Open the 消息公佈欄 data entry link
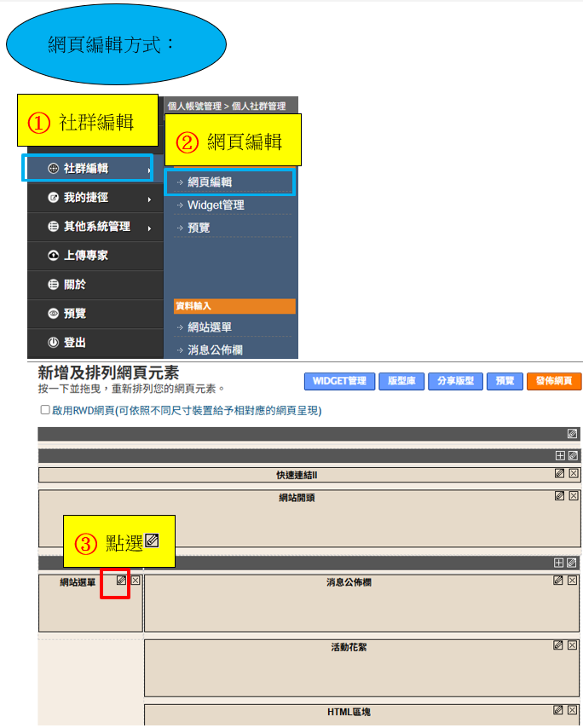Image resolution: width=583 pixels, height=728 pixels. pos(215,350)
